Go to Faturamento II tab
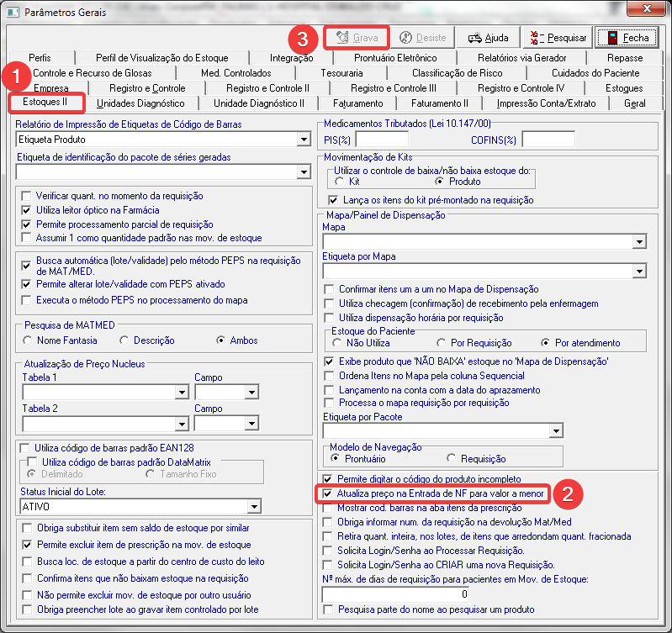The image size is (672, 633). pos(440,103)
